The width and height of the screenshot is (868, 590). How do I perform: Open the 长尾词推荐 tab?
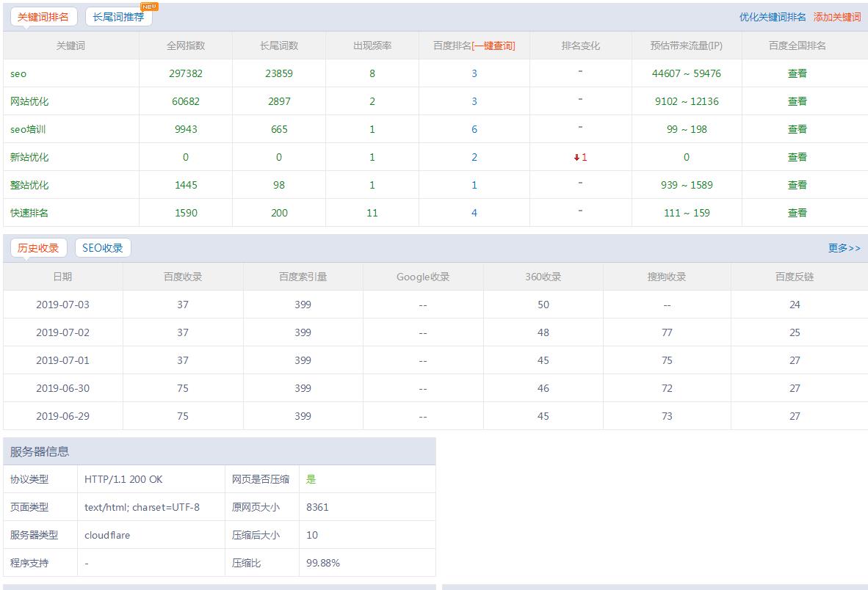pyautogui.click(x=118, y=17)
